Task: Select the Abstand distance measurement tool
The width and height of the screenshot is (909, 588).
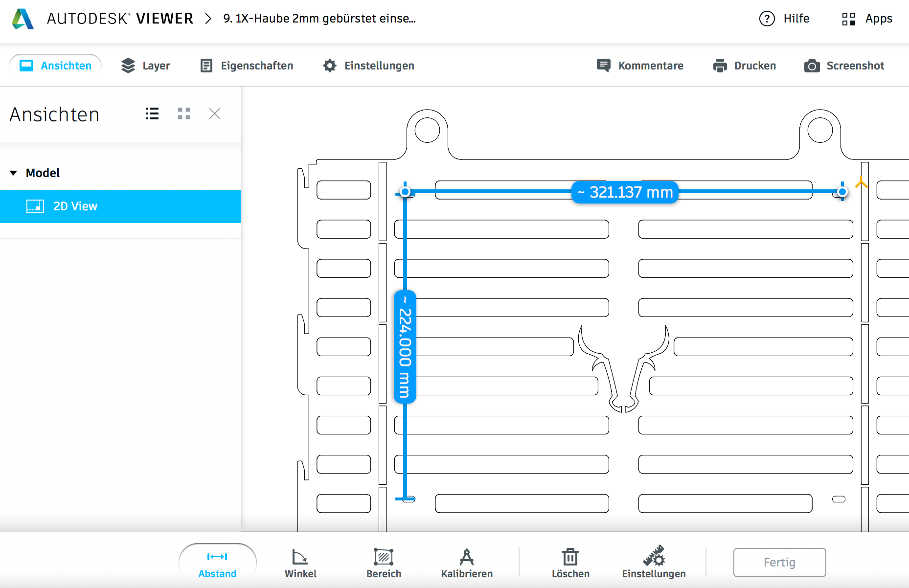Action: pos(217,563)
